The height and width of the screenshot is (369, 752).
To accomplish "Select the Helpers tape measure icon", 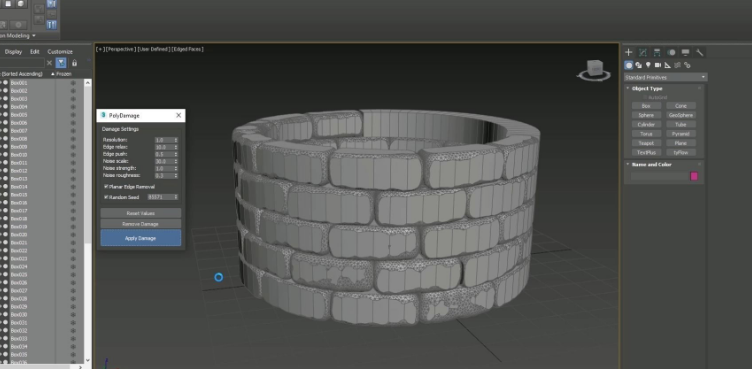I will point(667,65).
